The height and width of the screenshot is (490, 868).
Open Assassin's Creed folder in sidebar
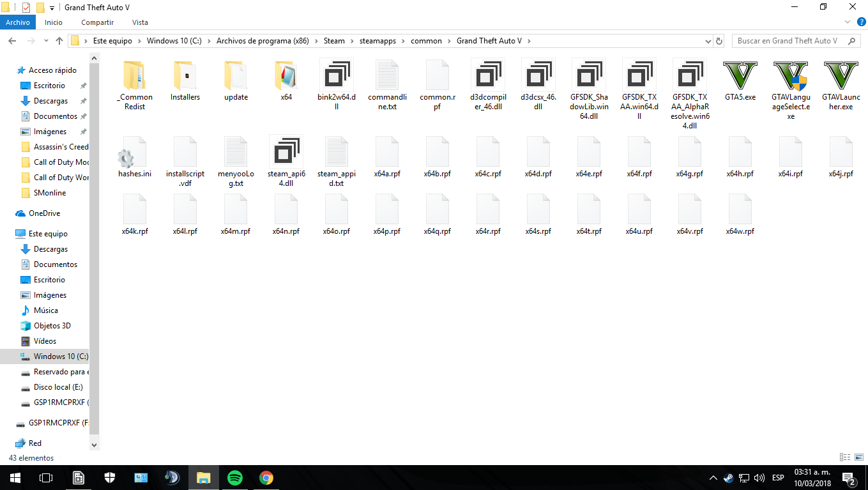coord(61,147)
